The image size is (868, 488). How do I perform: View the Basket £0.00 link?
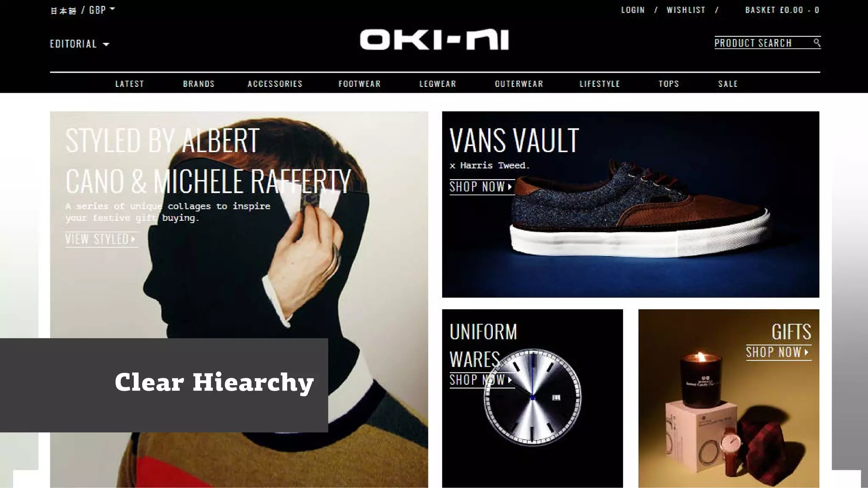[x=782, y=10]
